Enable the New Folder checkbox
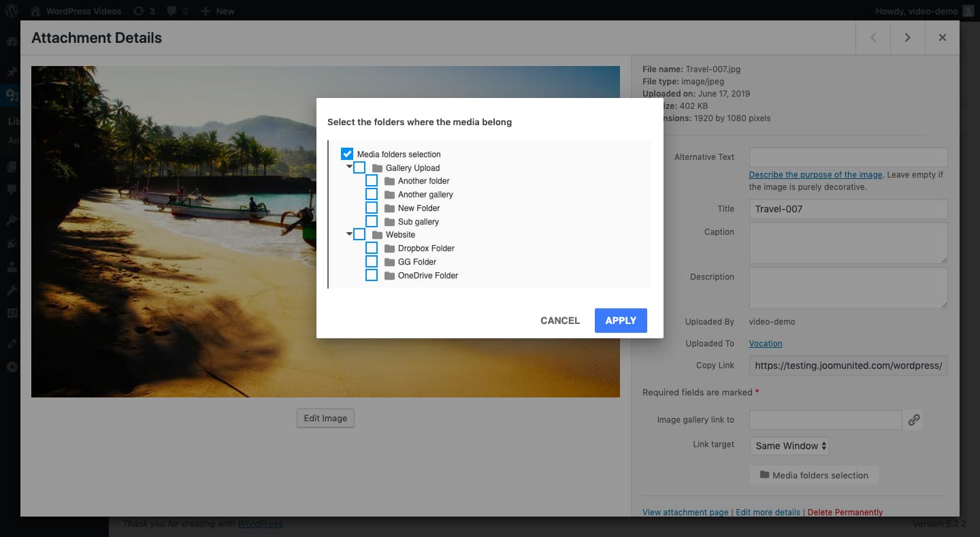980x537 pixels. click(x=372, y=208)
